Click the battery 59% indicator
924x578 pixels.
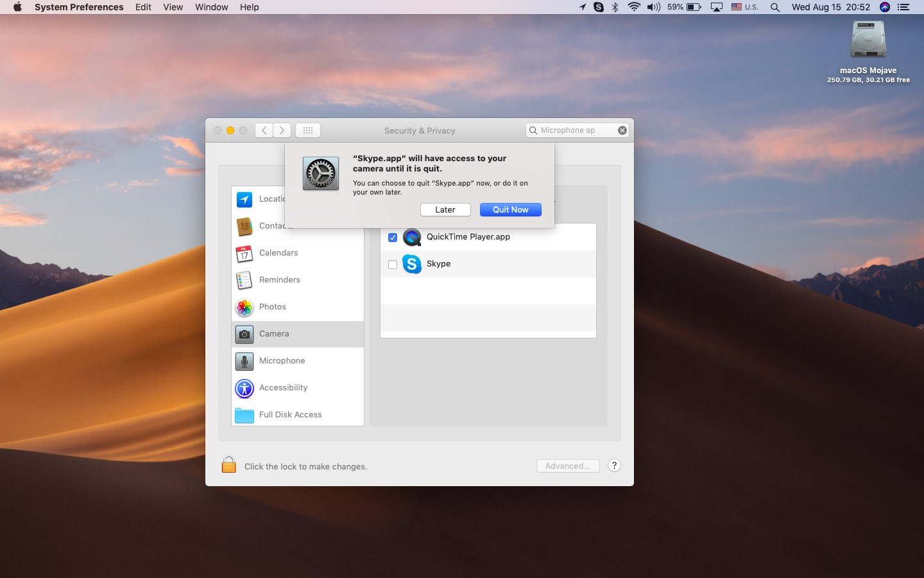pos(684,7)
